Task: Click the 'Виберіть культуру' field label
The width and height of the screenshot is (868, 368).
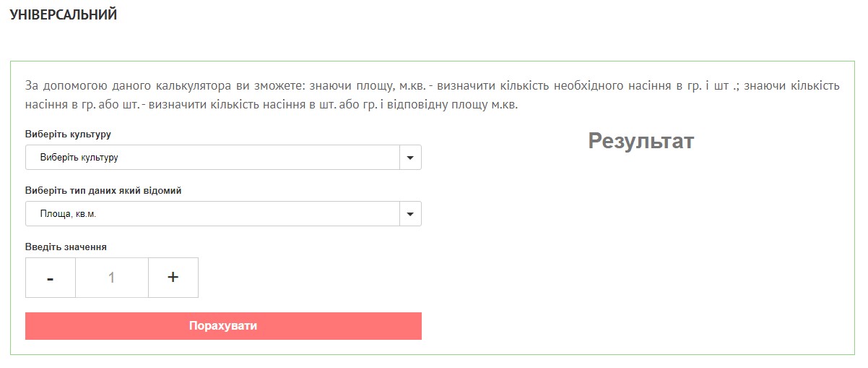Action: [x=68, y=134]
